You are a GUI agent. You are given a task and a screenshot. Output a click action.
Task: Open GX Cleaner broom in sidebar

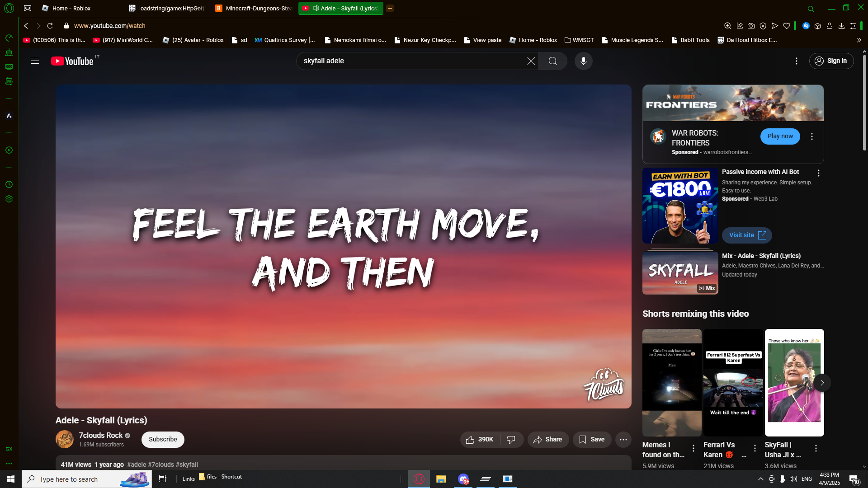tap(9, 53)
